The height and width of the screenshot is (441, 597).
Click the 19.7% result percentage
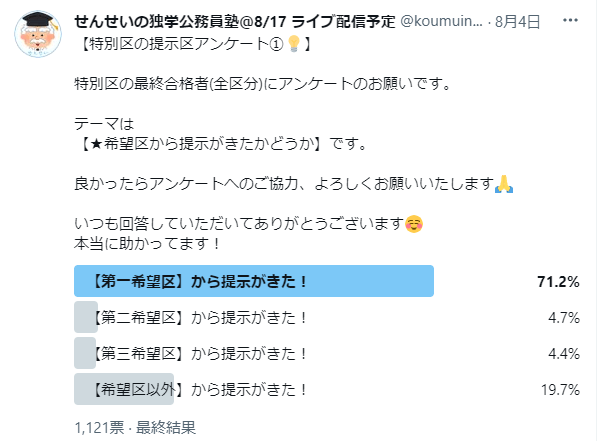coord(560,390)
